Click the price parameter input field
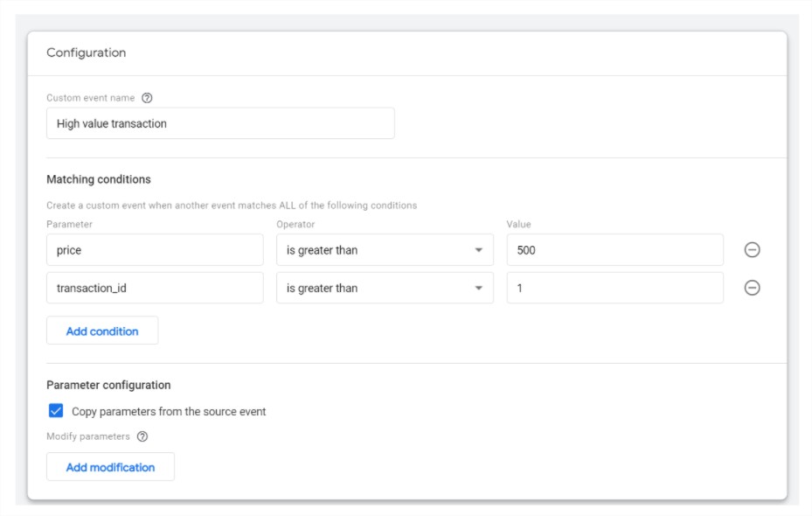Viewport: 812px width, 516px height. pos(155,250)
